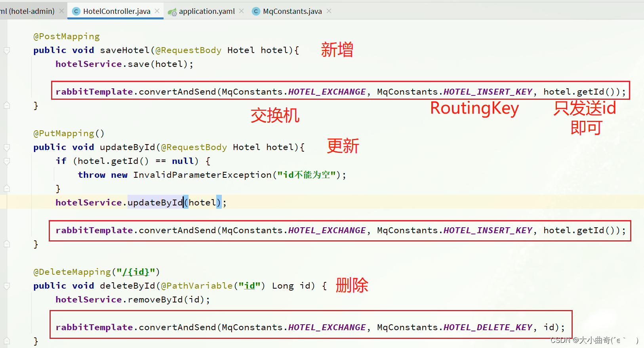Image resolution: width=644 pixels, height=348 pixels.
Task: Click HOTEL_INSERT_KEY in saveHotel method
Action: tap(488, 92)
